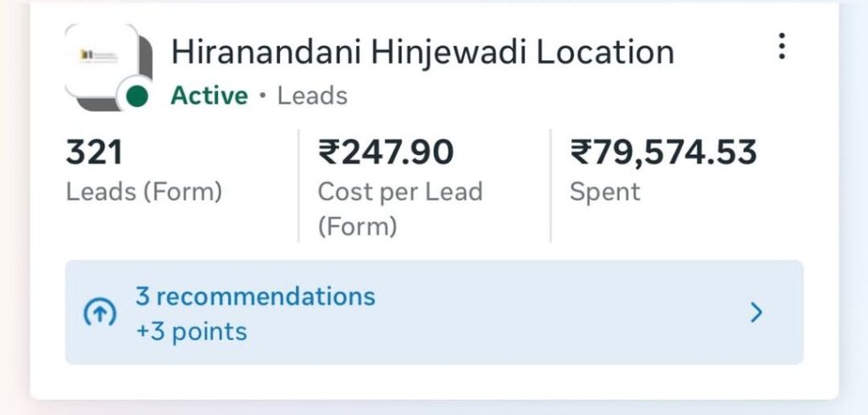The image size is (868, 415).
Task: Click the ₹247.90 cost value
Action: 386,152
